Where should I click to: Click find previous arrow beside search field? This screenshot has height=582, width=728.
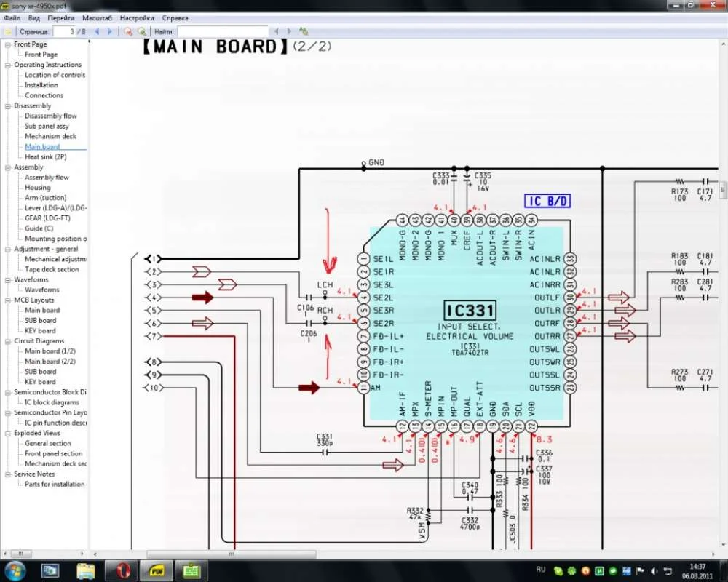click(x=276, y=32)
